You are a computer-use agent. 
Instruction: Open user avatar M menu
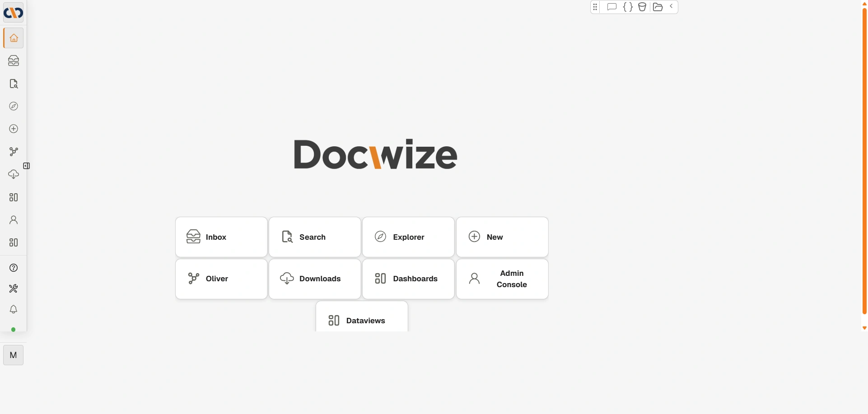14,355
